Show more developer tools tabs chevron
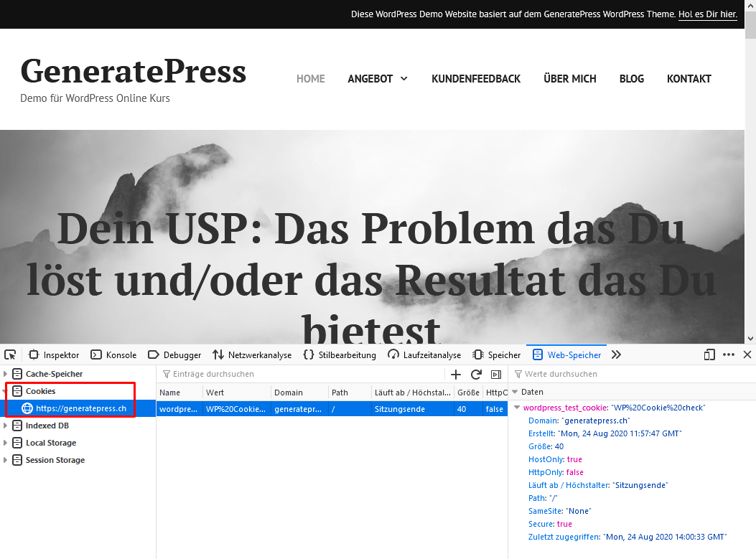The image size is (756, 559). point(616,355)
